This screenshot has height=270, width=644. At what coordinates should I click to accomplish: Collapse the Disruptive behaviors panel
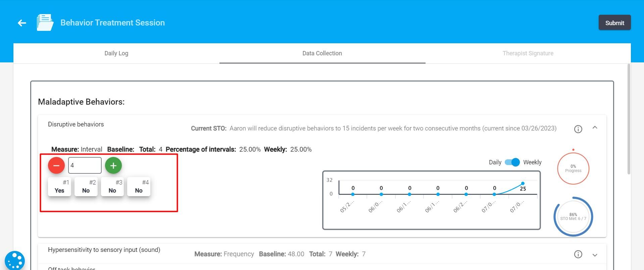[x=595, y=127]
